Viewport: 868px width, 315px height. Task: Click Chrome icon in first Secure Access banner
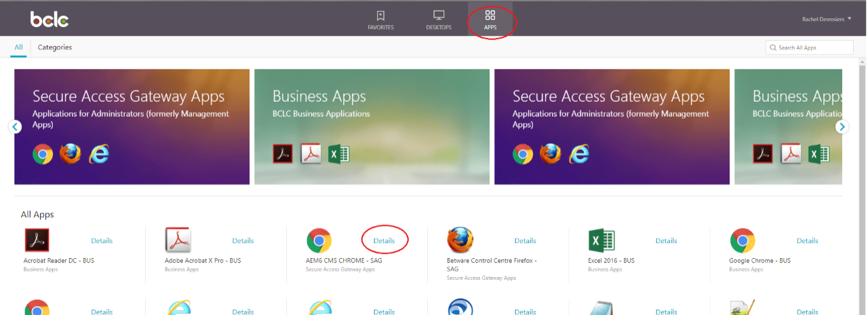[x=43, y=154]
